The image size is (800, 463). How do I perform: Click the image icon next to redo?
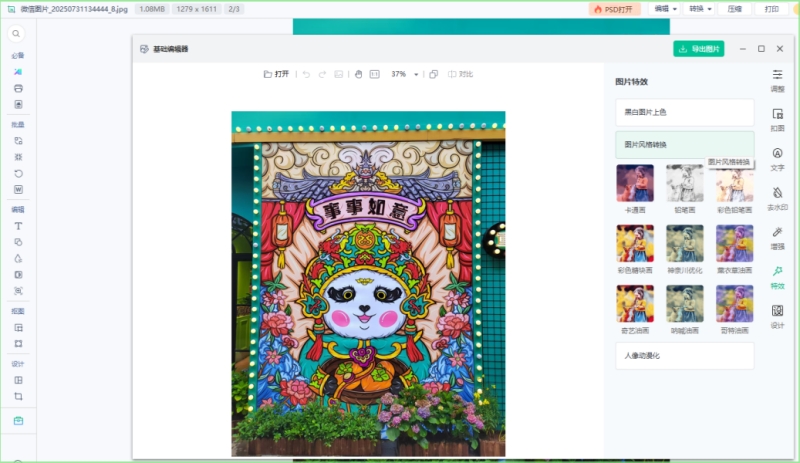(339, 74)
